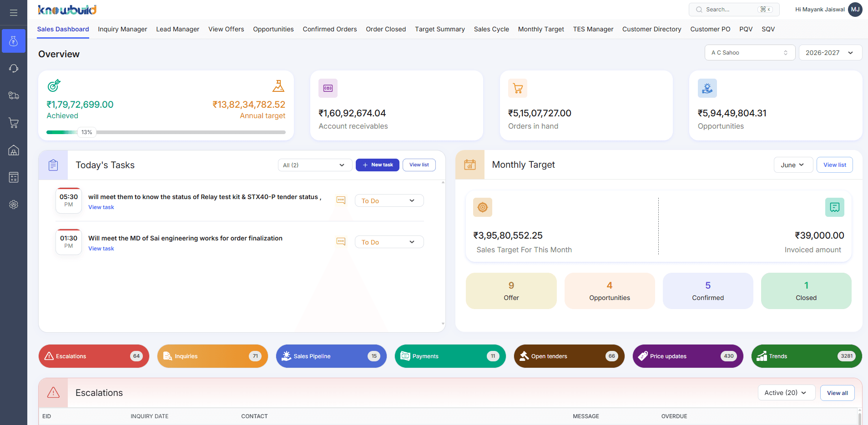Click View all in Escalations
868x425 pixels.
(837, 393)
